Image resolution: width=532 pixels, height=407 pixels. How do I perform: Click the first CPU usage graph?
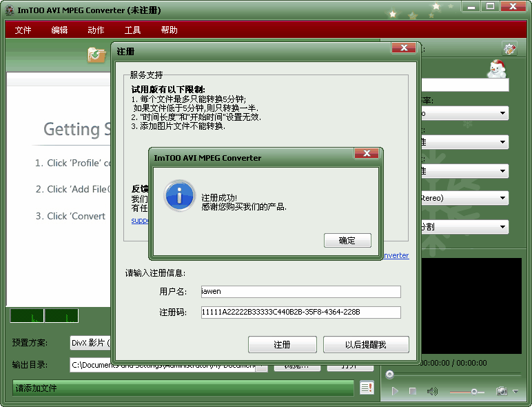pos(27,316)
